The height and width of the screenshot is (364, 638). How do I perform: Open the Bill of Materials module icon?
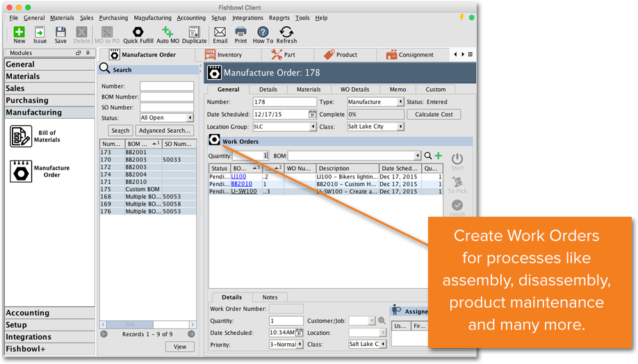[21, 136]
